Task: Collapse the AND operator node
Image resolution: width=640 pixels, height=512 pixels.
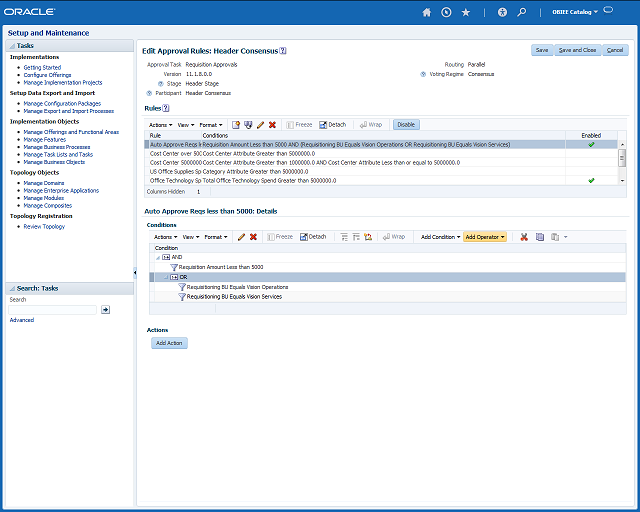Action: pos(158,258)
